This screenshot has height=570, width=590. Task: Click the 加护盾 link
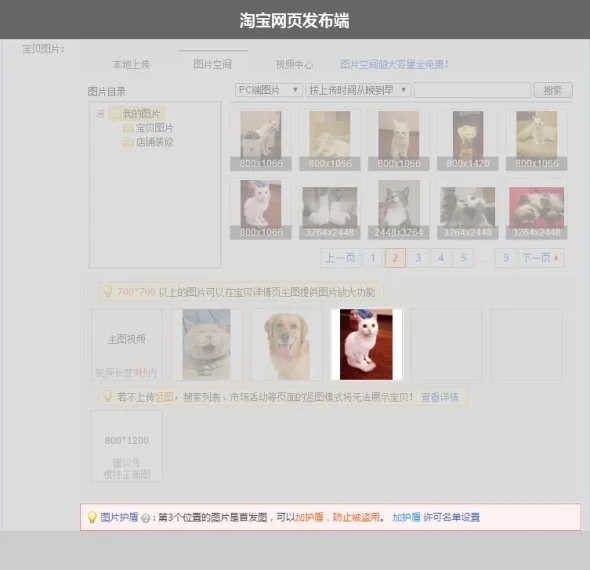click(x=406, y=517)
